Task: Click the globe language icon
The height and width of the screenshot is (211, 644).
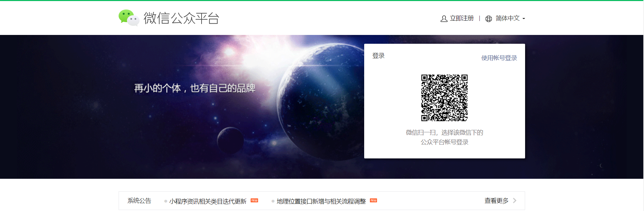Action: [x=489, y=19]
